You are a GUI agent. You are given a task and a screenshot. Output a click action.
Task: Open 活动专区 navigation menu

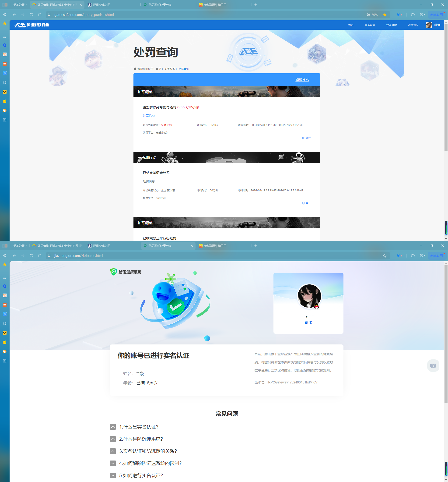coord(413,25)
